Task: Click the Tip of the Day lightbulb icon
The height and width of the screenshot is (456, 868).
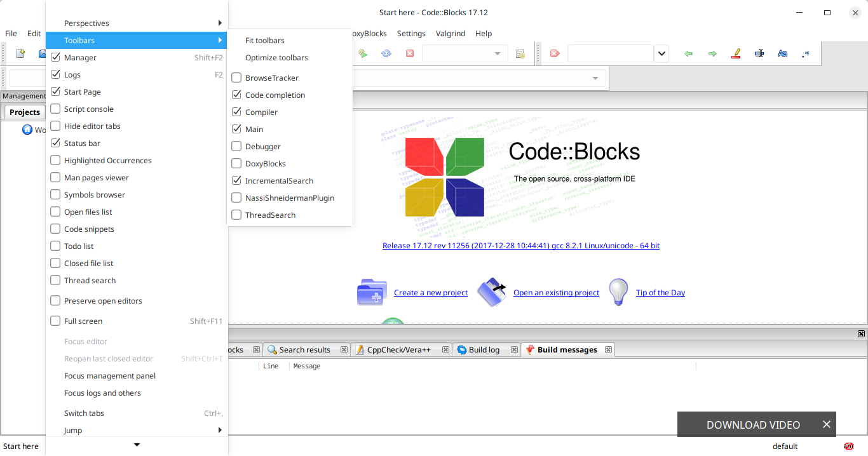Action: pyautogui.click(x=618, y=292)
